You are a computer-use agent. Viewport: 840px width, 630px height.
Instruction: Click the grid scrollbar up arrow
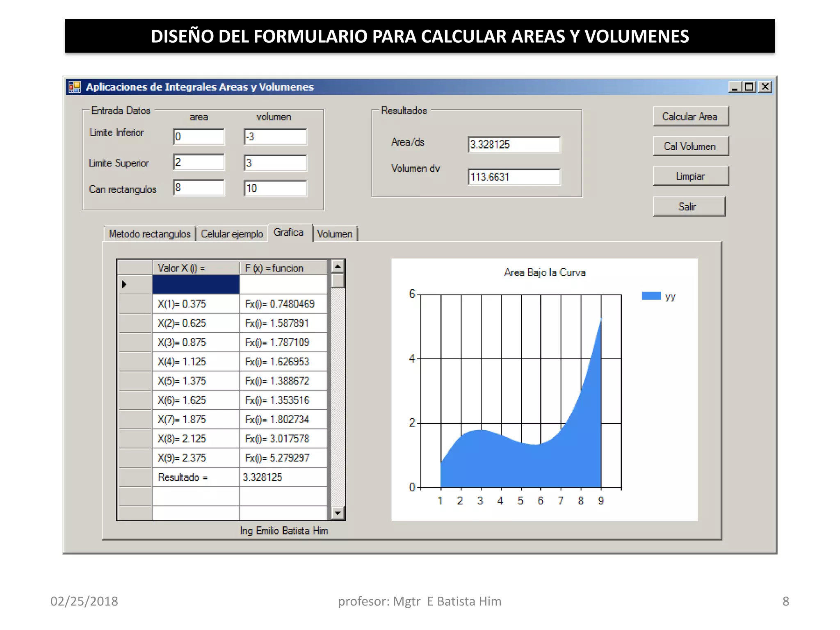(338, 267)
